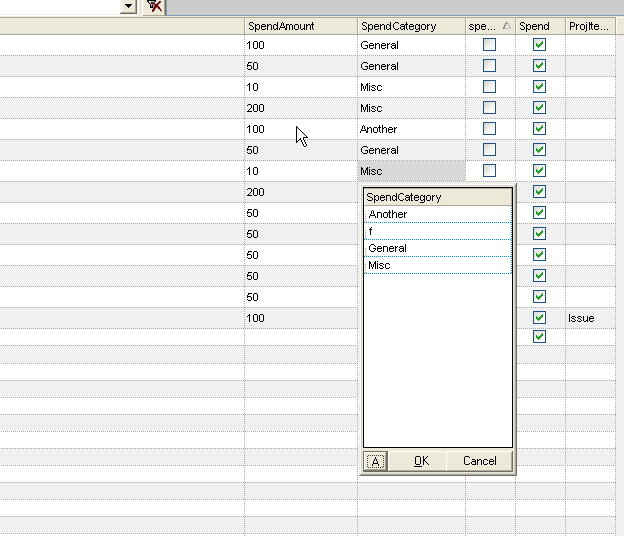The width and height of the screenshot is (624, 536).
Task: Select the 100 amount cell in the Another row
Action: click(x=301, y=129)
